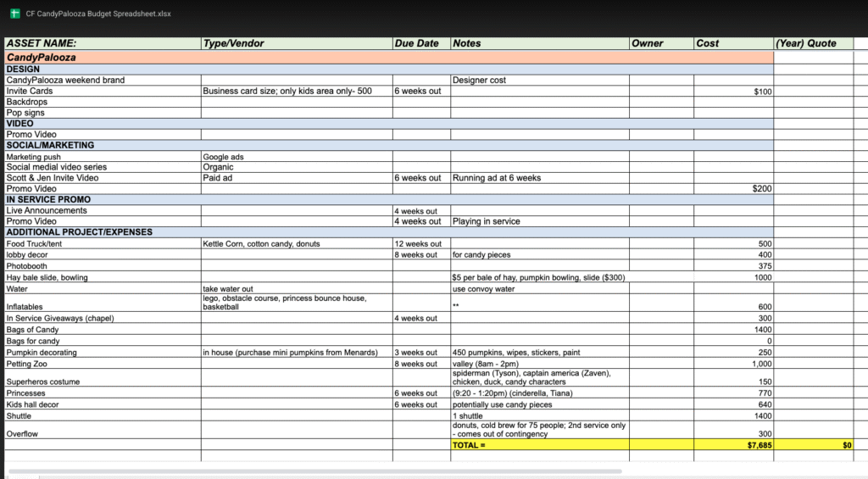Select the Playing in service note cell
The image size is (868, 479).
pyautogui.click(x=540, y=221)
